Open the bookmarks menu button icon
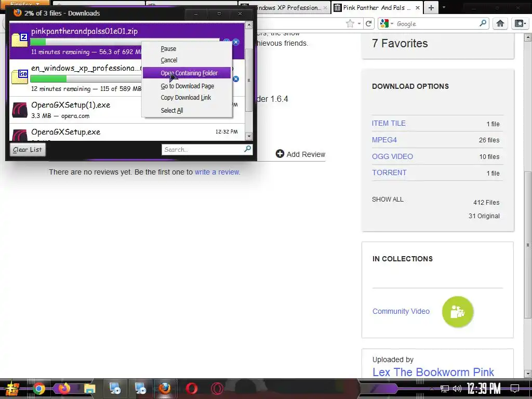 pyautogui.click(x=521, y=23)
